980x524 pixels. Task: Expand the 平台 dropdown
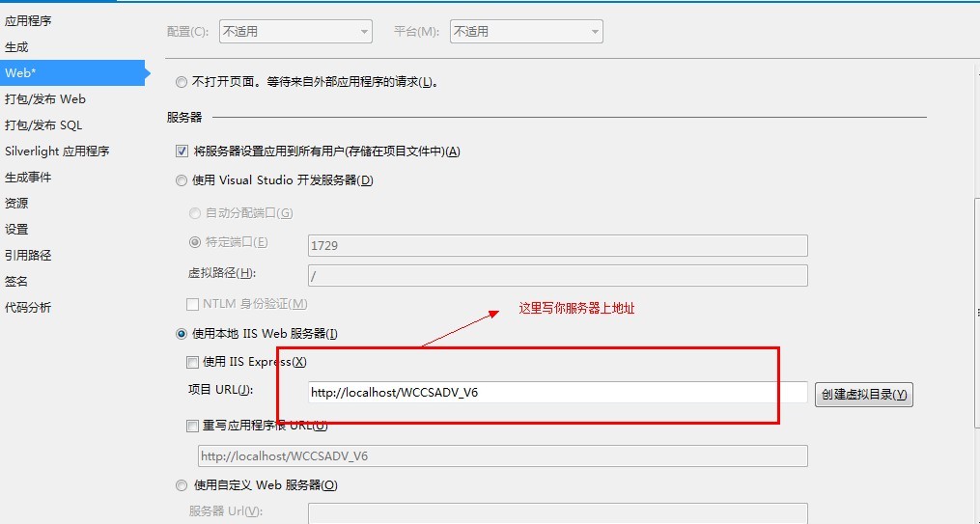point(526,31)
